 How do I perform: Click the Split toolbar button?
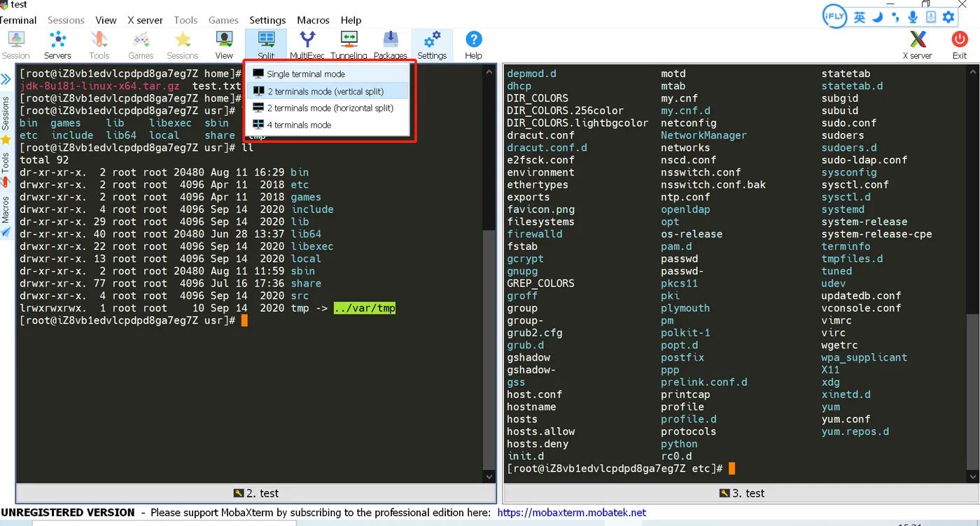click(x=266, y=45)
